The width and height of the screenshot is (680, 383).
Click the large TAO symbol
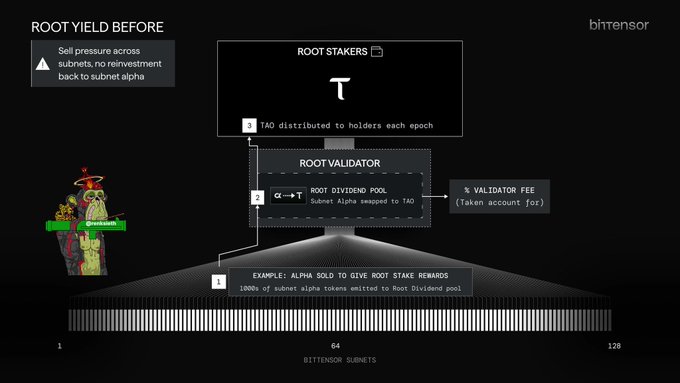click(340, 88)
